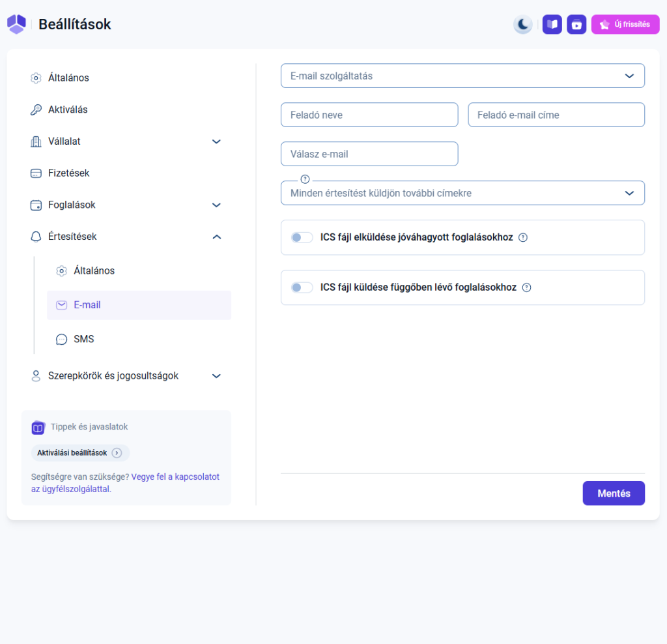Click arrow icon on Aktiválási beállítások chip
The width and height of the screenshot is (667, 644).
(x=117, y=453)
